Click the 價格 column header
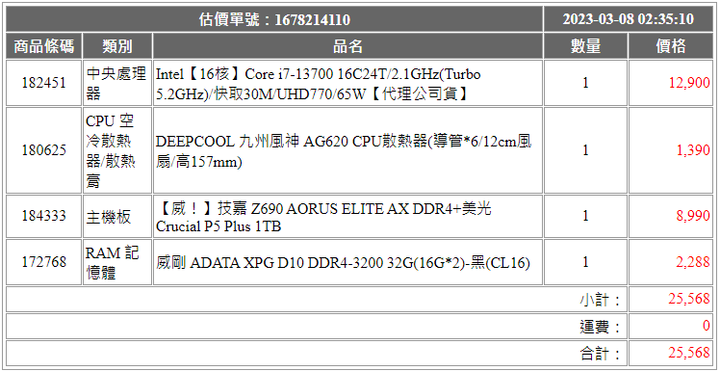Screen dimensions: 720x371 point(670,46)
